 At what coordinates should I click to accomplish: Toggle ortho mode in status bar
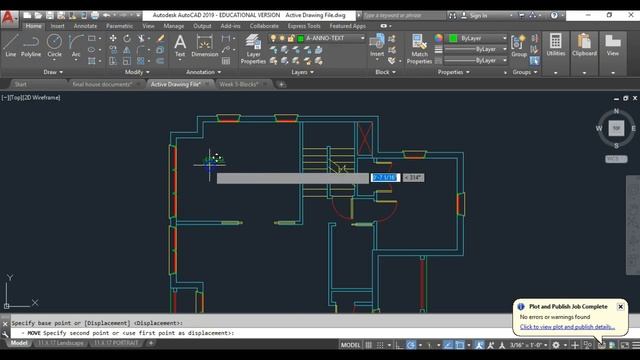[400, 345]
